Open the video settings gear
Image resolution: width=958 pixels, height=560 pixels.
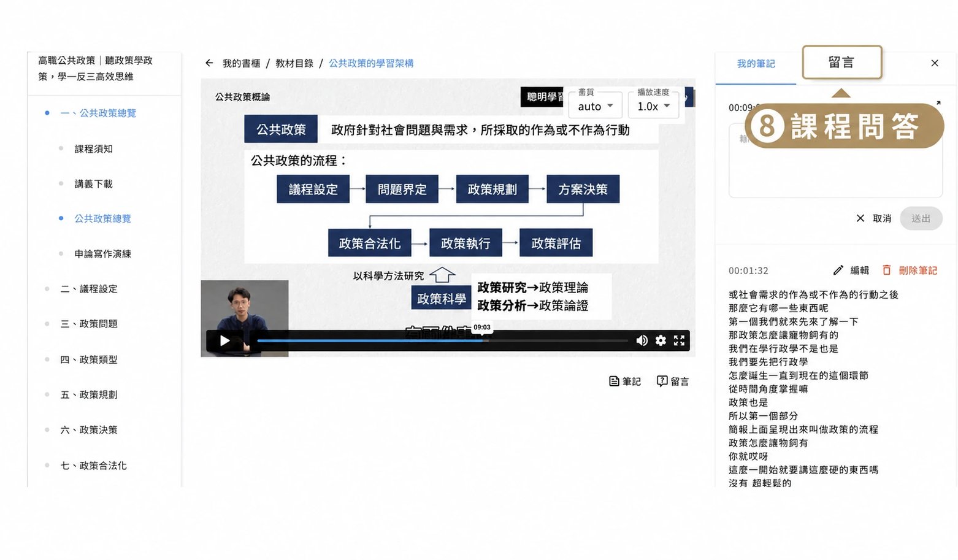click(661, 340)
